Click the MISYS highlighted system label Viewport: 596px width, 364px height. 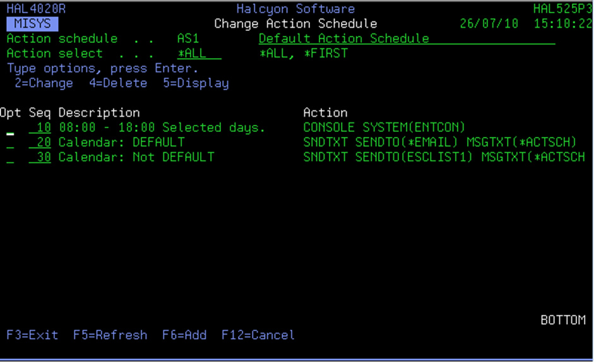tap(32, 24)
